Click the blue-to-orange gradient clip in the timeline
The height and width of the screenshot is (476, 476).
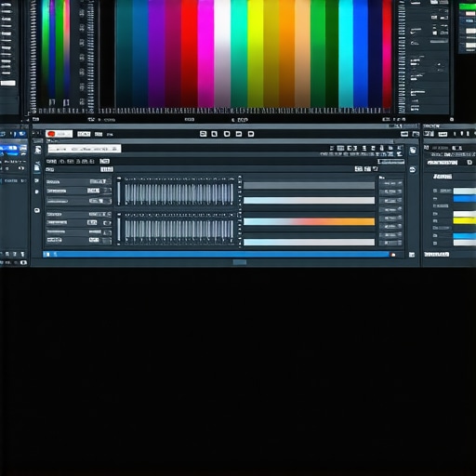pos(309,221)
